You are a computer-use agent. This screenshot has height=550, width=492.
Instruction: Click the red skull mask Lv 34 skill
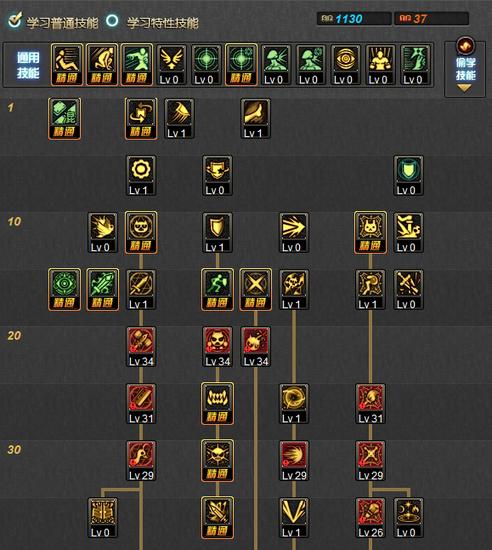[217, 347]
